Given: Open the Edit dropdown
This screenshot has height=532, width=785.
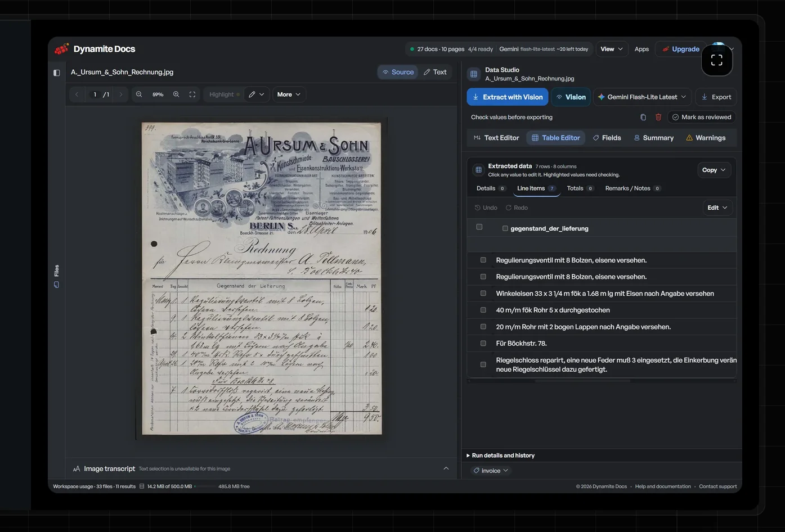Looking at the screenshot, I should tap(717, 208).
